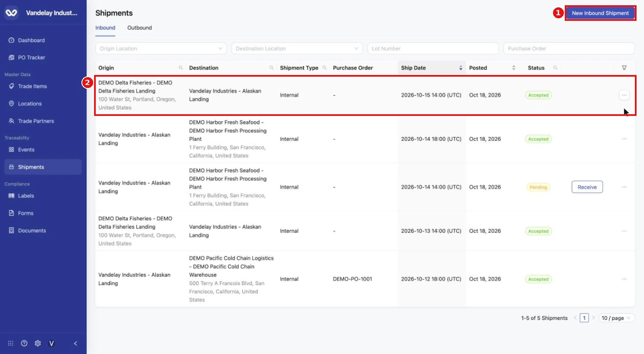644x354 pixels.
Task: Open Documents in the sidebar
Action: pos(43,230)
